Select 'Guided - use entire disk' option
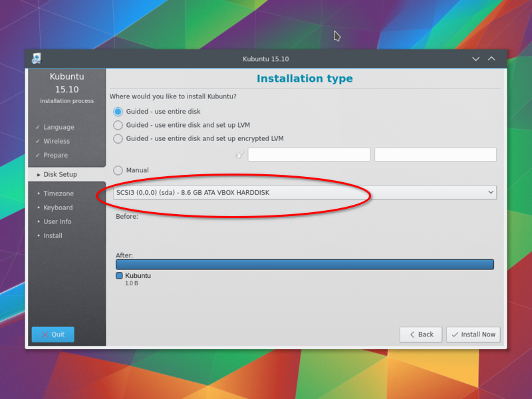This screenshot has width=532, height=399. pyautogui.click(x=118, y=112)
